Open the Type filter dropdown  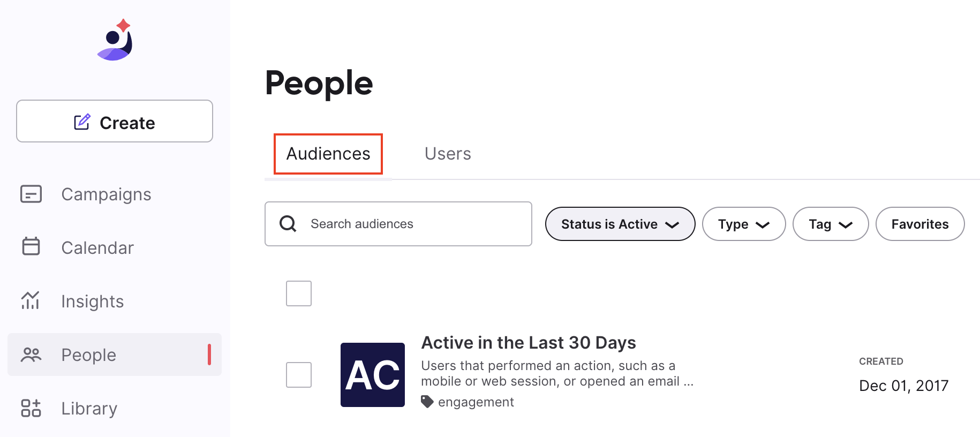point(743,224)
